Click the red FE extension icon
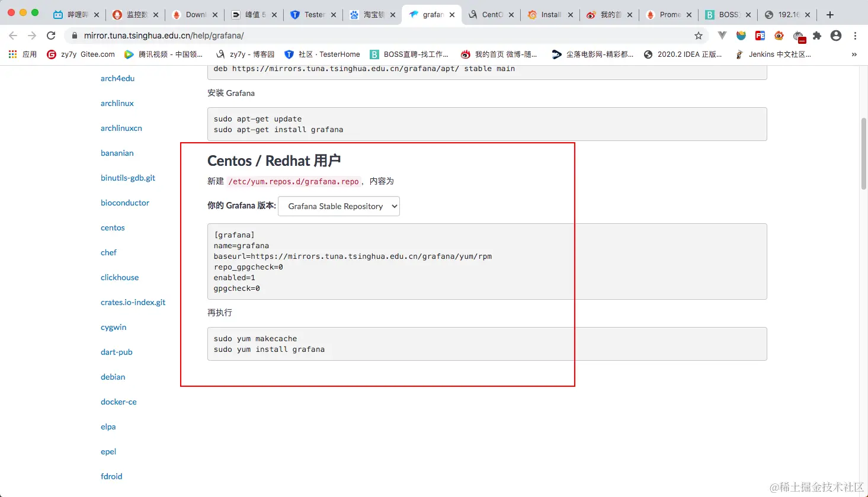Viewport: 868px width, 497px height. point(760,36)
